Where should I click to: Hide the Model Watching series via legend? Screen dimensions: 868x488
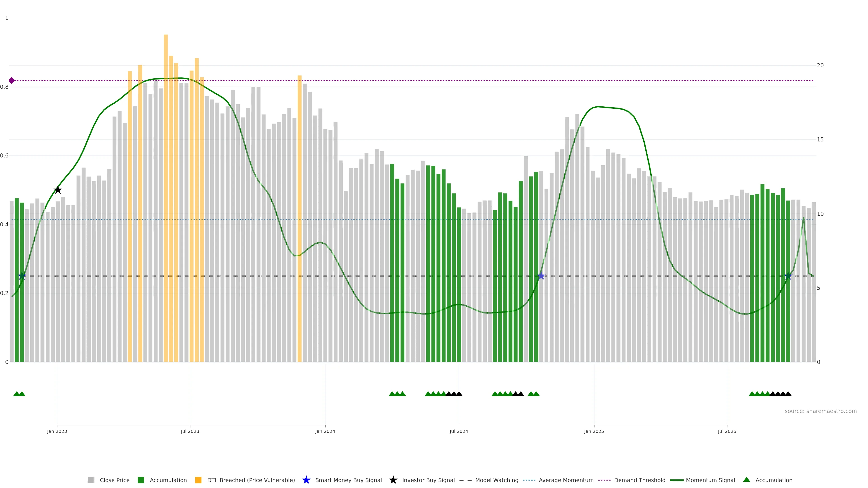point(496,480)
